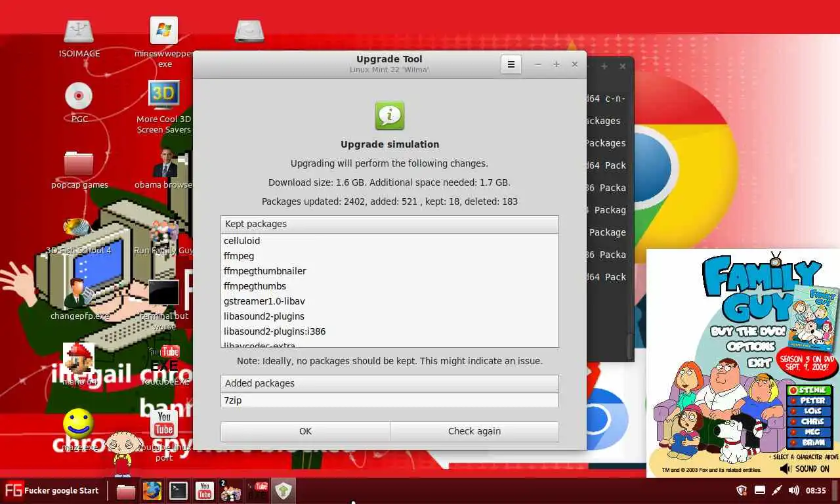The image size is (840, 504).
Task: Open the unlabeled drive icon on the desktop
Action: 249,31
